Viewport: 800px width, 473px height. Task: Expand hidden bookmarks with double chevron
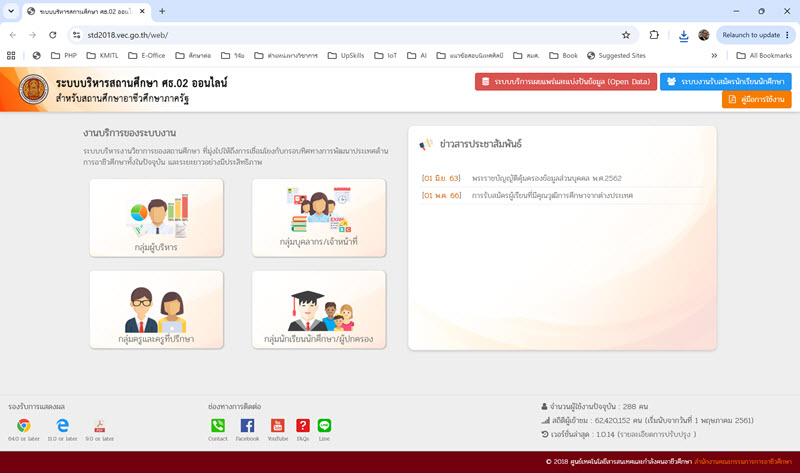(714, 55)
